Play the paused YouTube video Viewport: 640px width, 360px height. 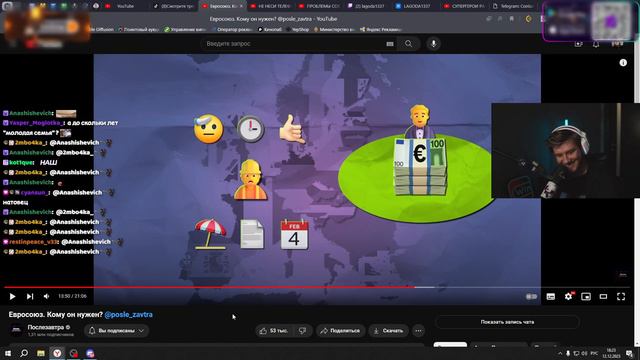(12, 296)
